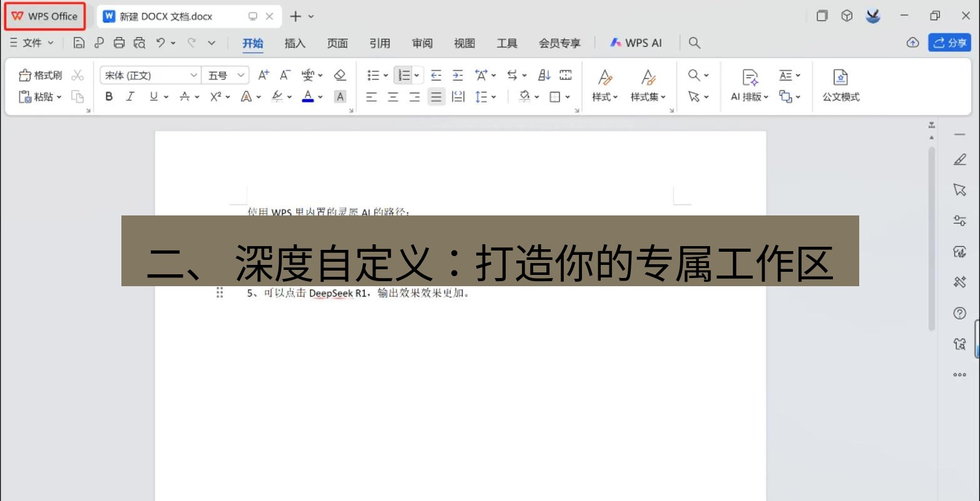Image resolution: width=980 pixels, height=501 pixels.
Task: Click the 样式集 button
Action: click(648, 85)
